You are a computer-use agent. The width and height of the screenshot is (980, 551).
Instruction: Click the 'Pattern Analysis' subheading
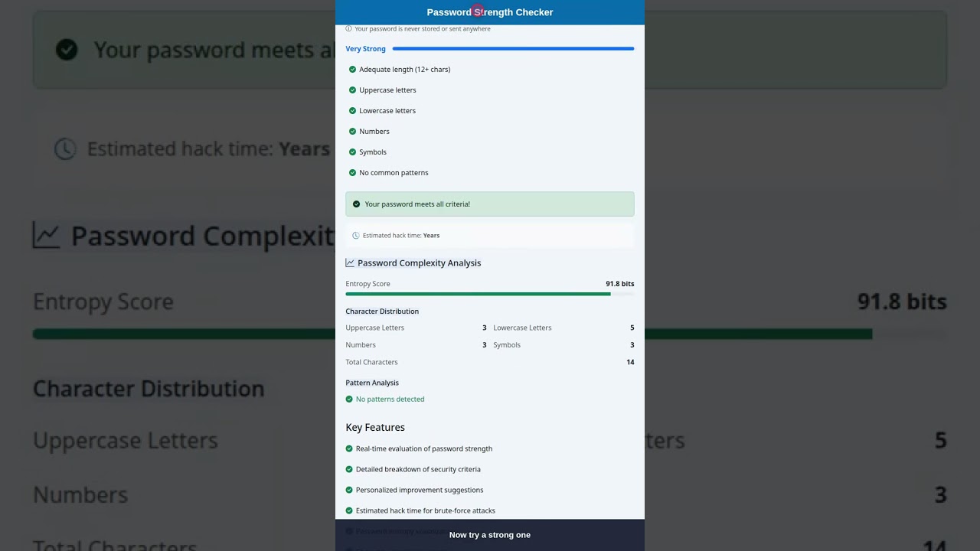coord(372,383)
